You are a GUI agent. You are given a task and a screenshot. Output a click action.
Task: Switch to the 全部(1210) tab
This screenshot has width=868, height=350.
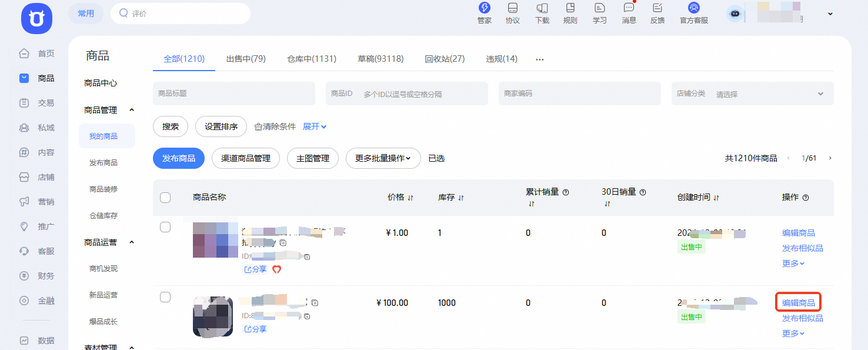(x=184, y=59)
